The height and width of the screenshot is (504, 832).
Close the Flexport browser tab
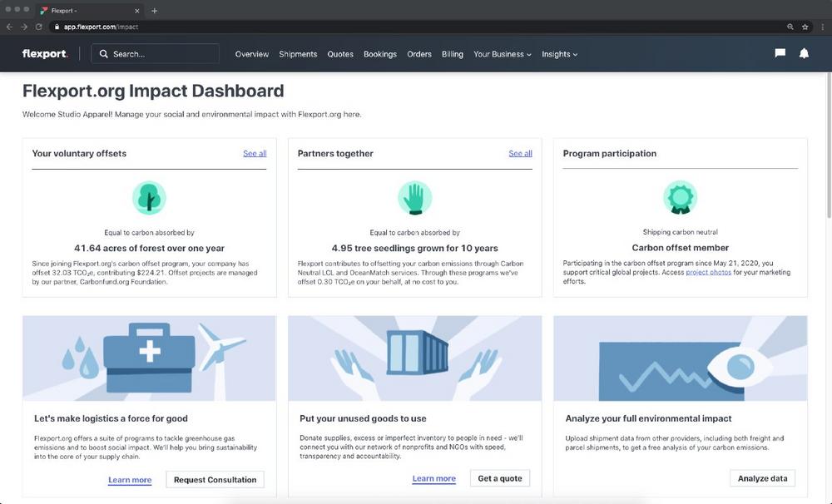click(137, 11)
